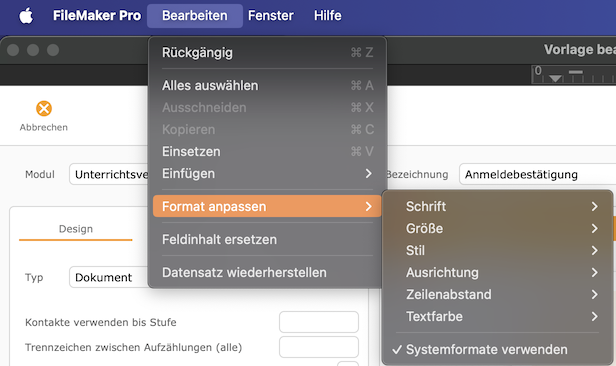Choose Alles auswählen
Image resolution: width=616 pixels, height=366 pixels.
click(267, 85)
